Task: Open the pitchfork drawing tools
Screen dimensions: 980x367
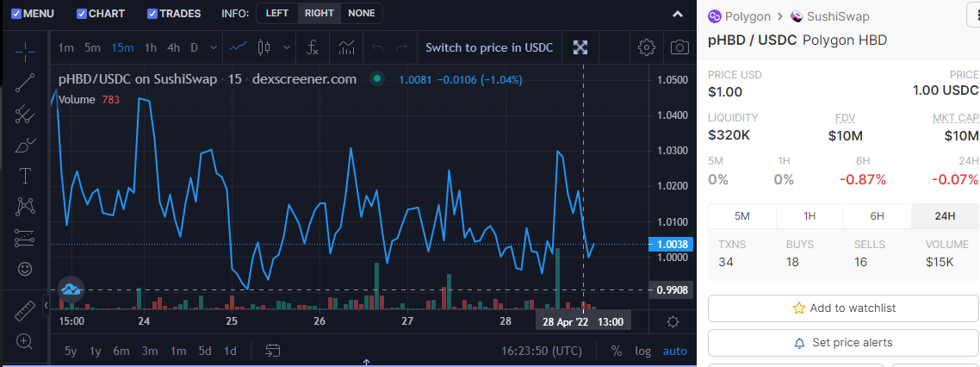Action: [x=25, y=115]
